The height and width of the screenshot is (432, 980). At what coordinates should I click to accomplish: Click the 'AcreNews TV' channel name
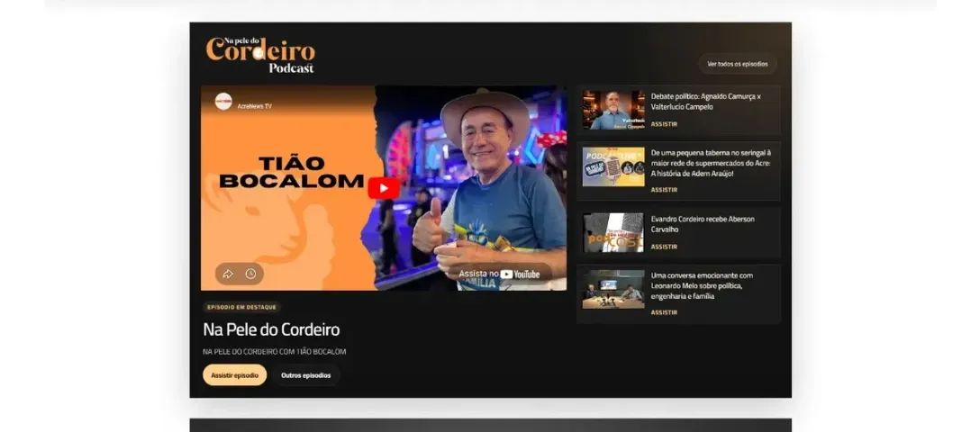click(254, 107)
